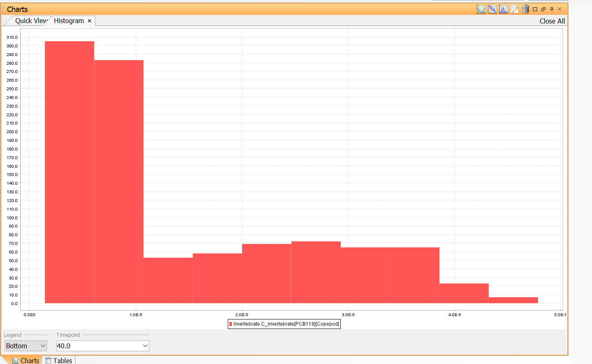
Task: Click the red legend color swatch
Action: click(231, 324)
